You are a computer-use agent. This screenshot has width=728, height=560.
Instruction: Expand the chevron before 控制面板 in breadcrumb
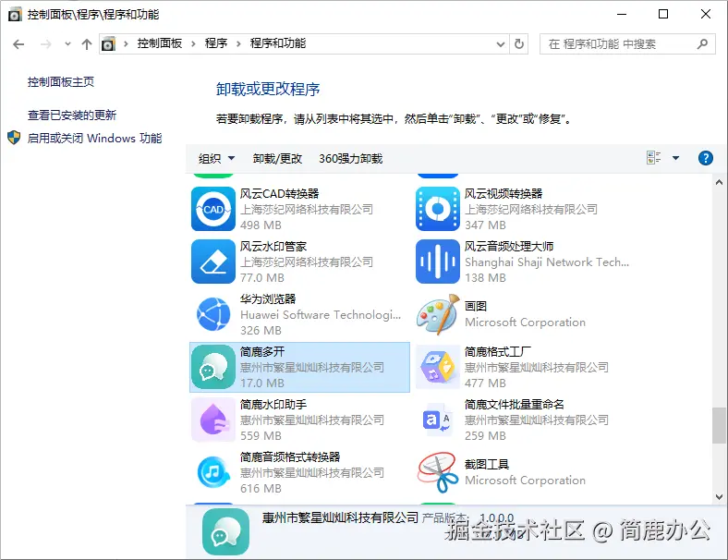(126, 43)
